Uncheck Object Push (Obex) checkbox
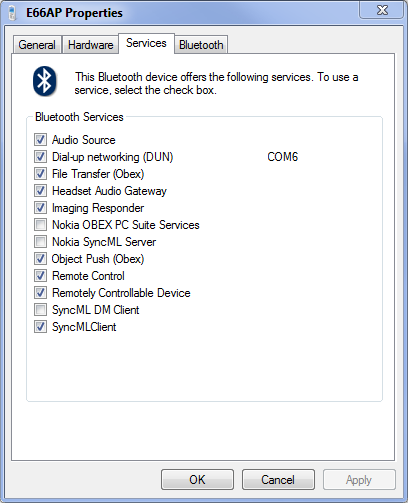Image resolution: width=408 pixels, height=503 pixels. (40, 259)
